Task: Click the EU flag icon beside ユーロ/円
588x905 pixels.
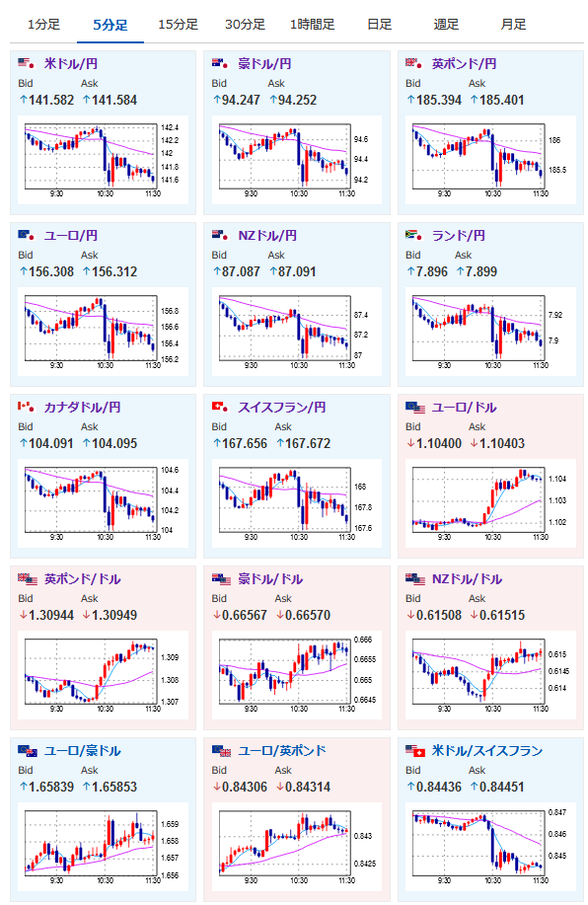Action: (x=26, y=235)
